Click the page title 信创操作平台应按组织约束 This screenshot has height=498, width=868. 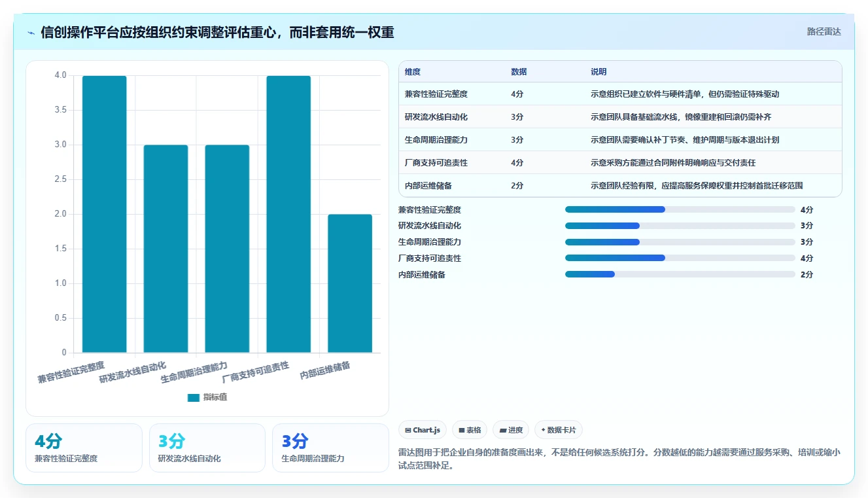pos(217,33)
